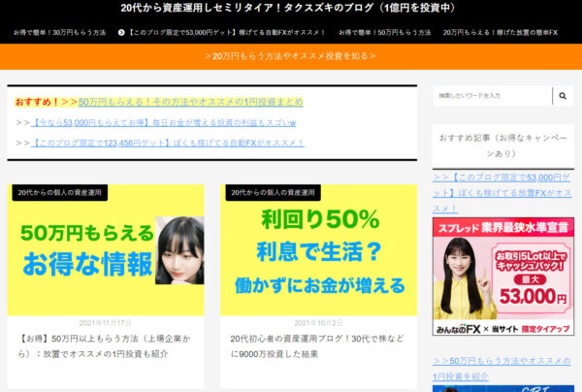Click the date 2021年10月2日
The height and width of the screenshot is (392, 582).
[x=318, y=323]
